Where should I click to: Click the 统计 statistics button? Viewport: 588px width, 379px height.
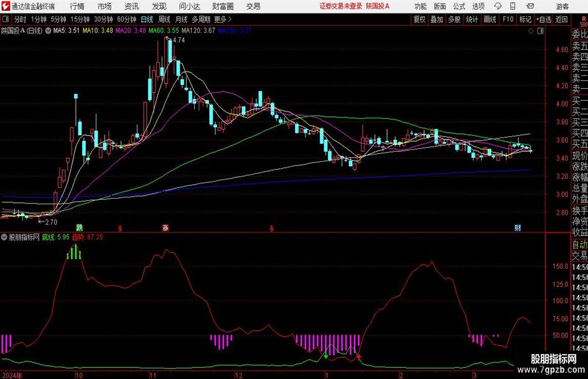pos(472,19)
